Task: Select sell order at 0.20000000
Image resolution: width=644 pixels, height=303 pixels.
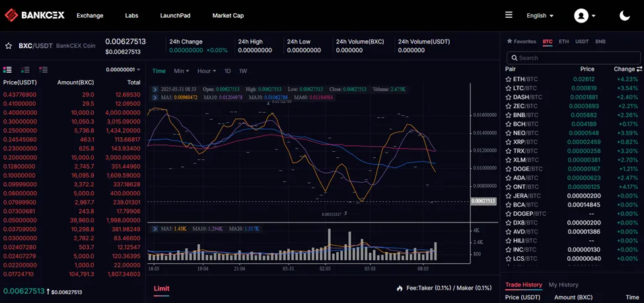Action: (x=72, y=157)
